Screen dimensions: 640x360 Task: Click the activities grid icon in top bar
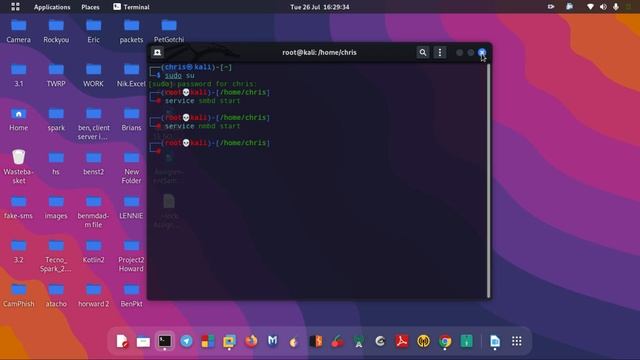tap(15, 7)
